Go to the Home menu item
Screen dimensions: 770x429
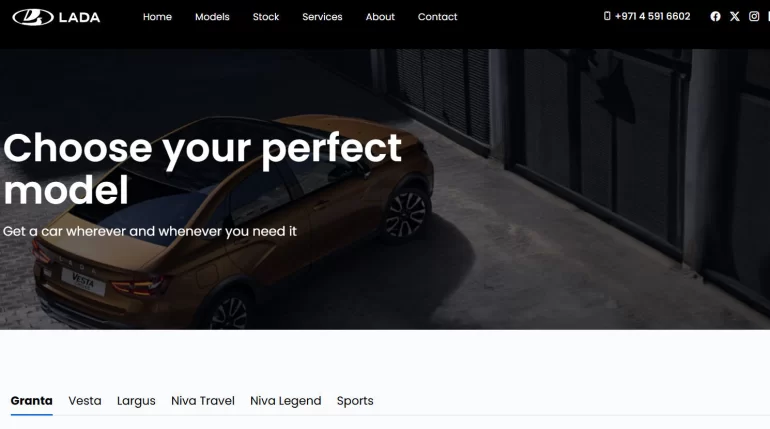click(157, 17)
